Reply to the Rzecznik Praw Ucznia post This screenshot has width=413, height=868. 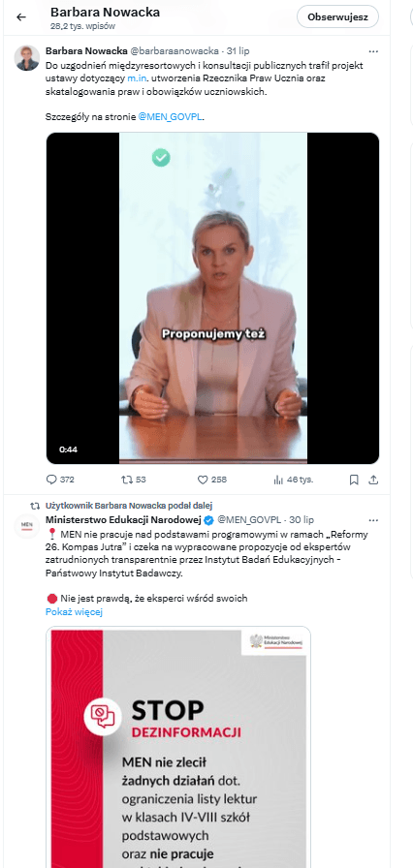[x=60, y=480]
